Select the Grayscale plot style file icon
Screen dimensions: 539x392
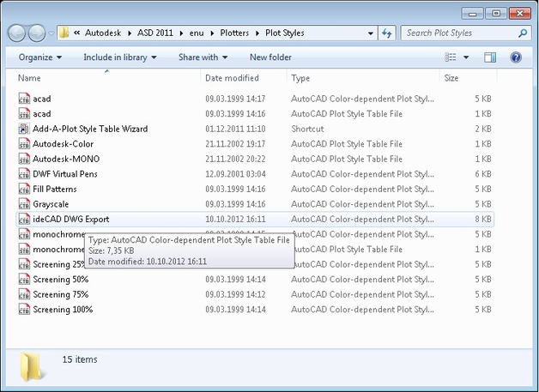[24, 204]
